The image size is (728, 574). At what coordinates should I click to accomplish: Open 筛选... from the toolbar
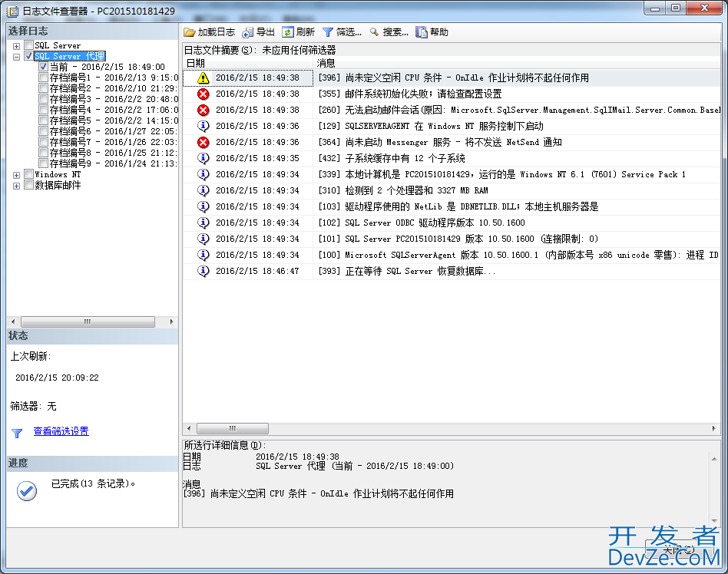[x=349, y=32]
